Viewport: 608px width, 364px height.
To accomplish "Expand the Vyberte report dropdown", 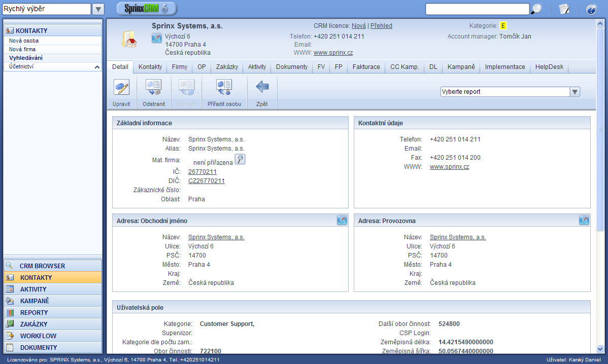I will (575, 92).
